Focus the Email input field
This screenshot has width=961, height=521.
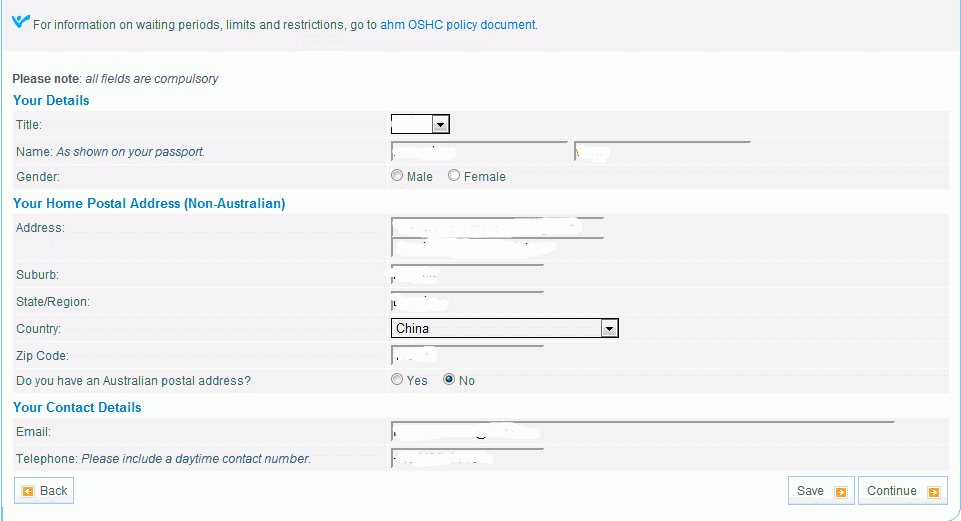(642, 432)
